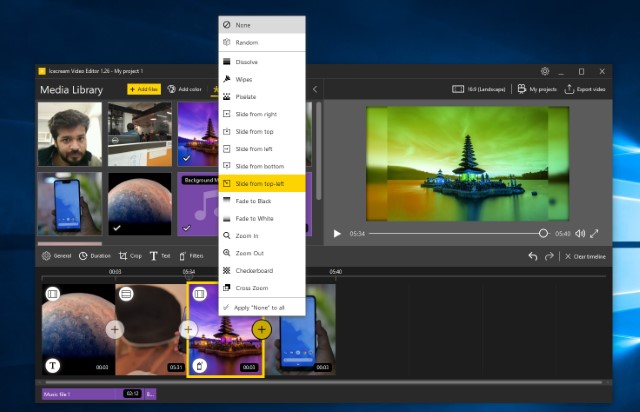
Task: Choose the Zoom In transition
Action: click(262, 236)
